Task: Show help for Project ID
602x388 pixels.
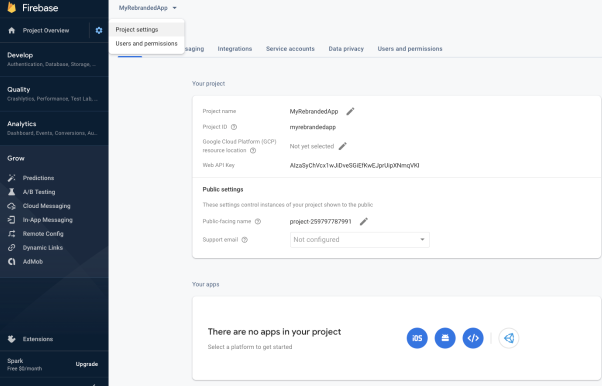Action: pyautogui.click(x=234, y=127)
